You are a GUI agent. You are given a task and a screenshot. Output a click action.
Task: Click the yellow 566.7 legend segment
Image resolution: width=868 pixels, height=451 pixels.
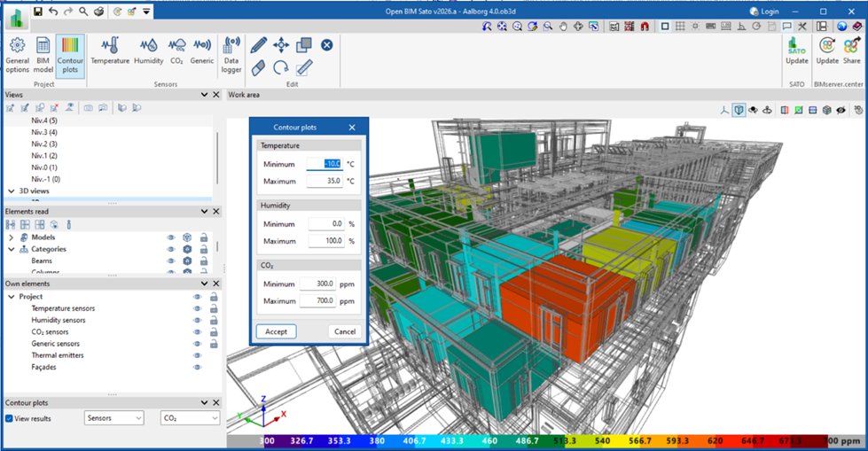point(639,441)
